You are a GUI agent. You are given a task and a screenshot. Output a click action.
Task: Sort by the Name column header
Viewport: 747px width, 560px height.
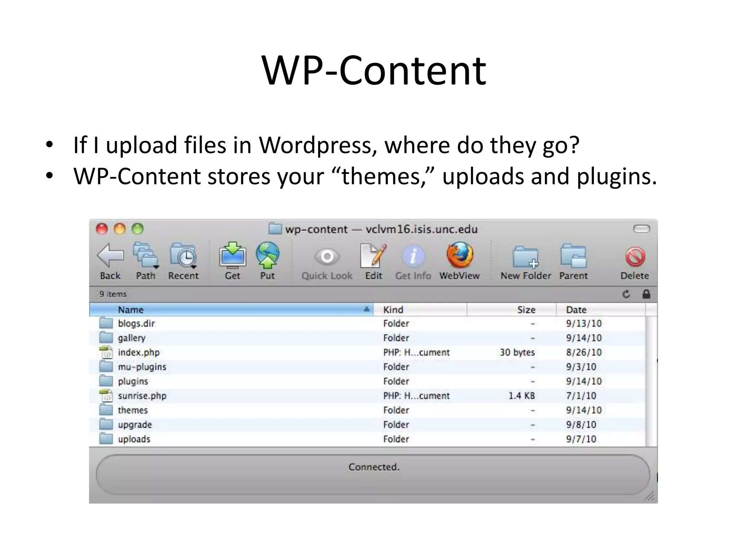click(231, 310)
